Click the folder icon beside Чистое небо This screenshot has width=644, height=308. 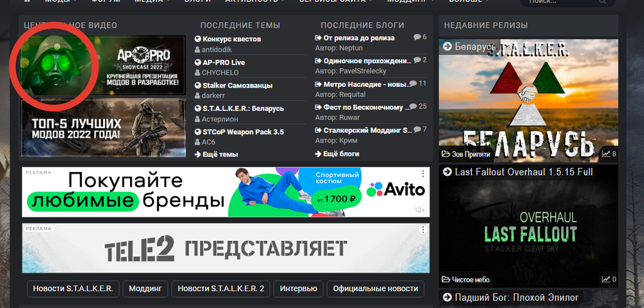pyautogui.click(x=446, y=280)
